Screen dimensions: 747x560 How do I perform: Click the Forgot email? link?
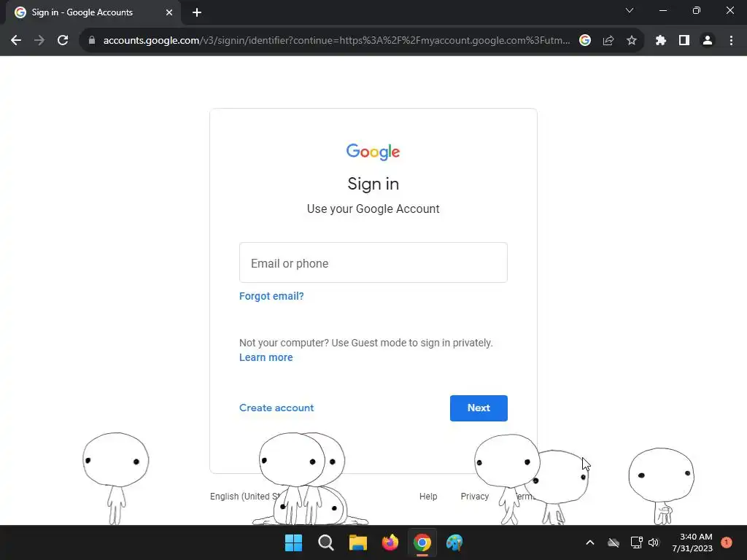pos(271,296)
